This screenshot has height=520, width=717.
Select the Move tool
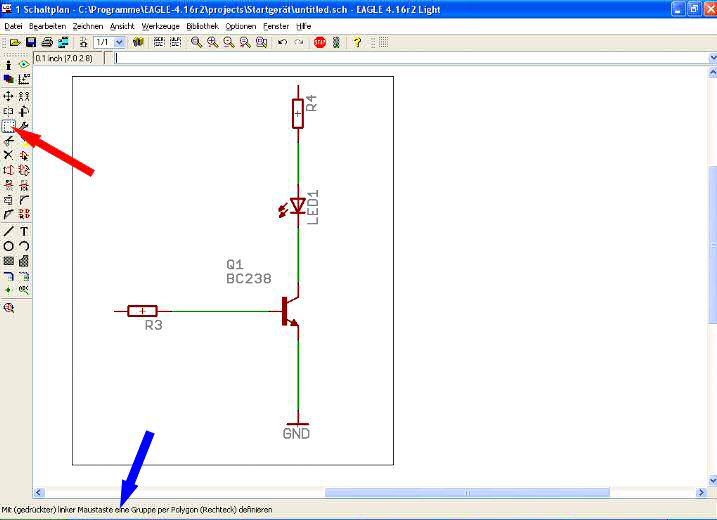8,96
